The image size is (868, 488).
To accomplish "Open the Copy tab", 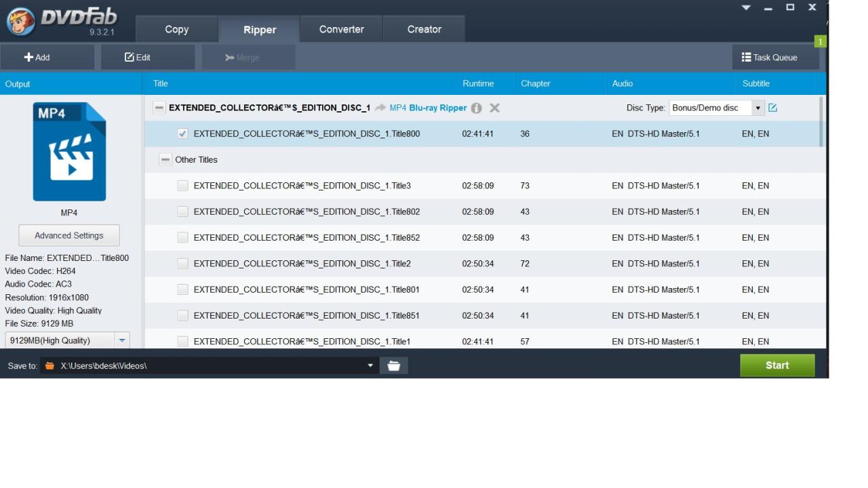I will point(176,29).
